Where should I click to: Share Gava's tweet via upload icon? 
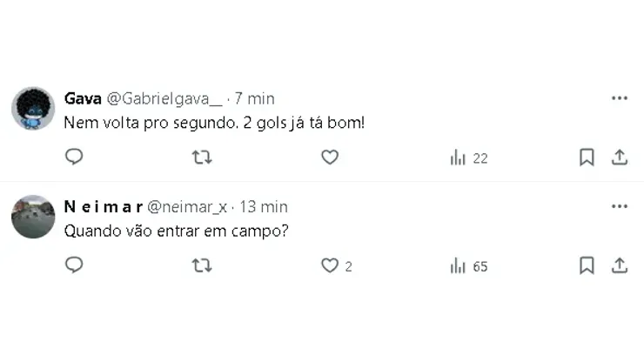point(620,157)
